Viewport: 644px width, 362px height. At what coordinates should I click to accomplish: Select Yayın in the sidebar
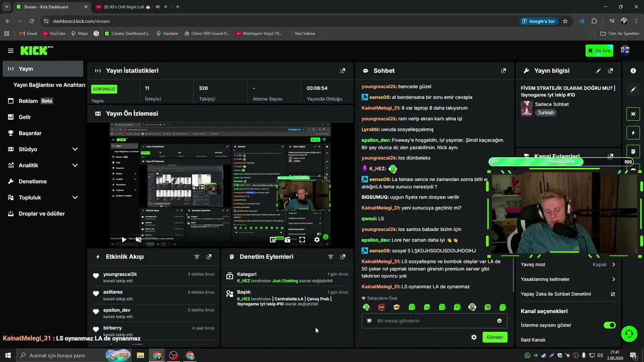[x=42, y=69]
